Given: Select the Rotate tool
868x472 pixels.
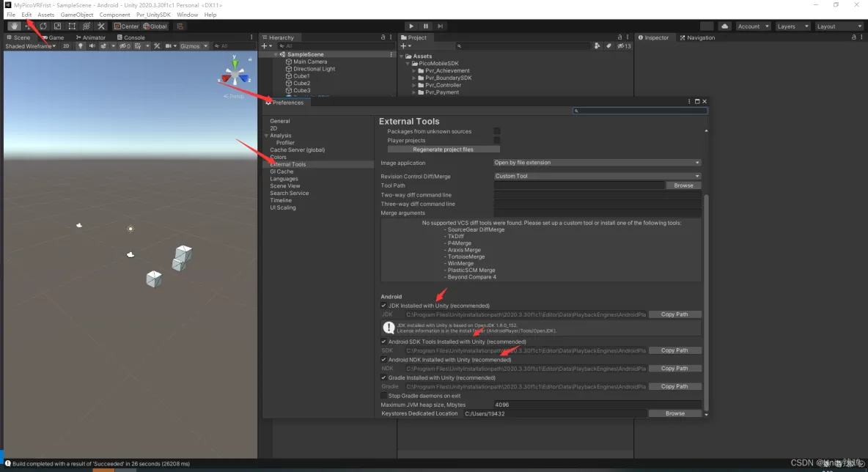Looking at the screenshot, I should [43, 26].
